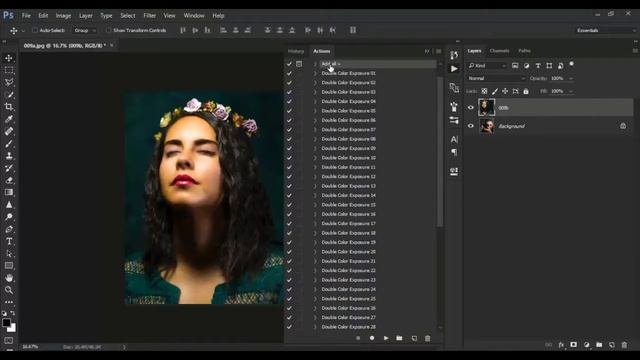
Task: Open layer styles fx menu
Action: pos(561,345)
